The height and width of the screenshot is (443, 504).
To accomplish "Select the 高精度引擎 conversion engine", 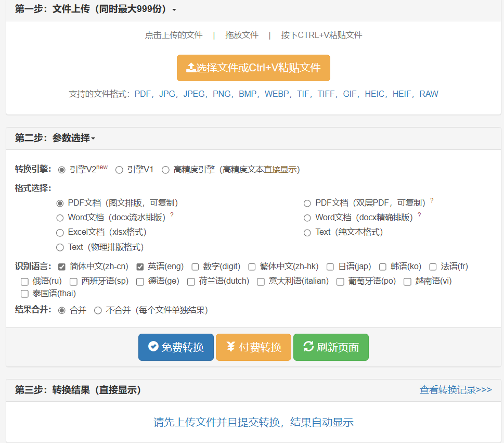I will (165, 170).
